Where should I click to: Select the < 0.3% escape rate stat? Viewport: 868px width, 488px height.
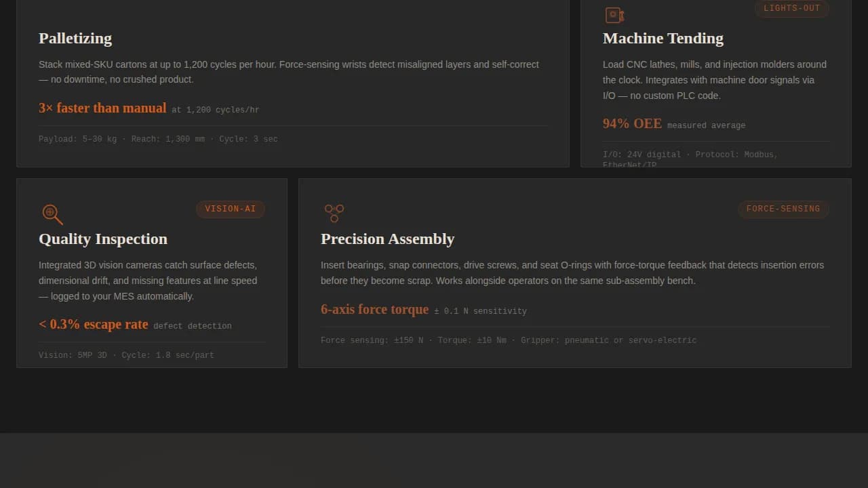[x=94, y=325]
